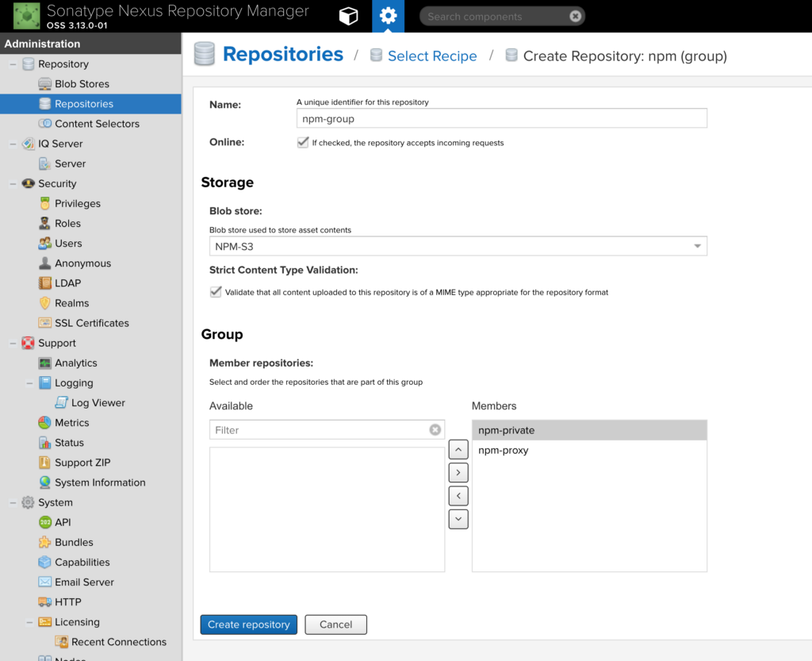The width and height of the screenshot is (812, 661).
Task: Clear the Available filter text
Action: [435, 430]
